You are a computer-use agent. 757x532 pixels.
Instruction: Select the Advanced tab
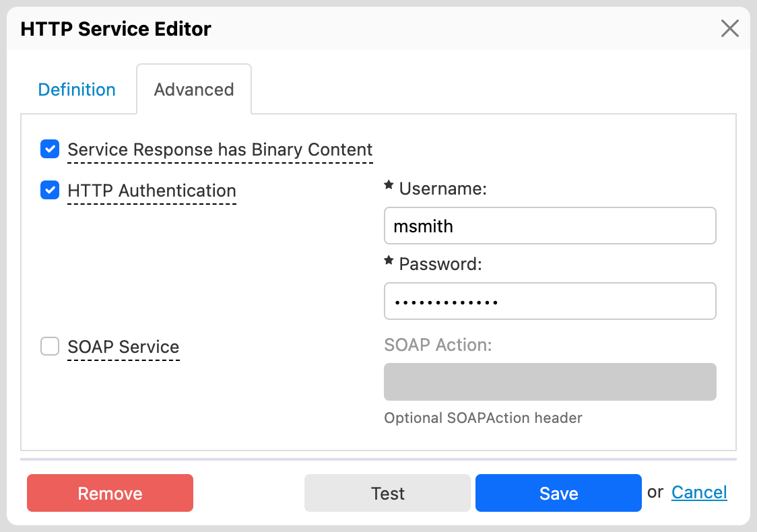(194, 90)
